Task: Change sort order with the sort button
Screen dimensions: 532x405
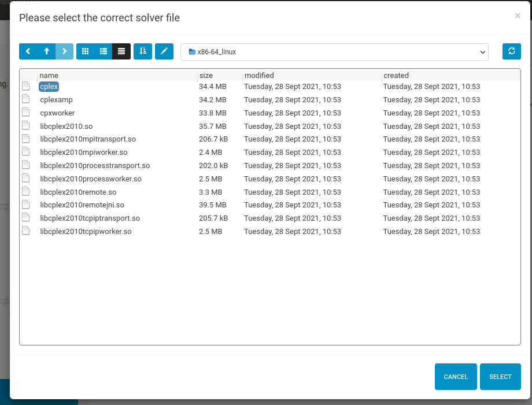Action: tap(143, 51)
